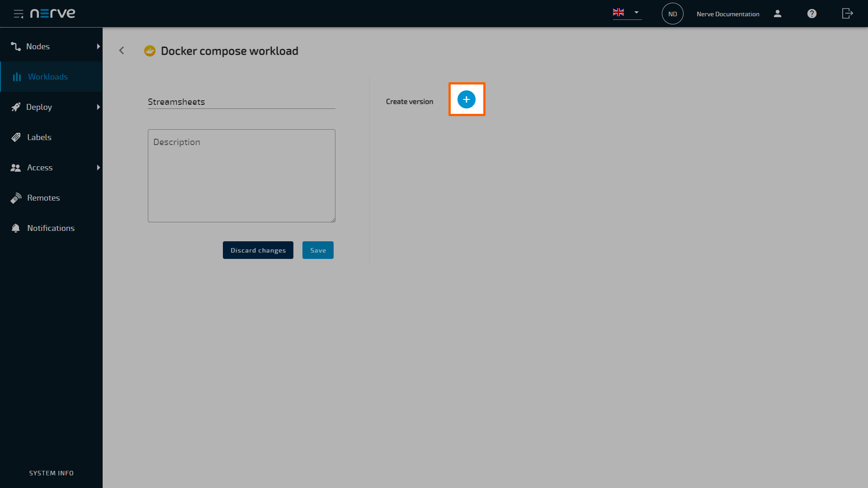
Task: Open the Access section
Action: click(x=39, y=168)
